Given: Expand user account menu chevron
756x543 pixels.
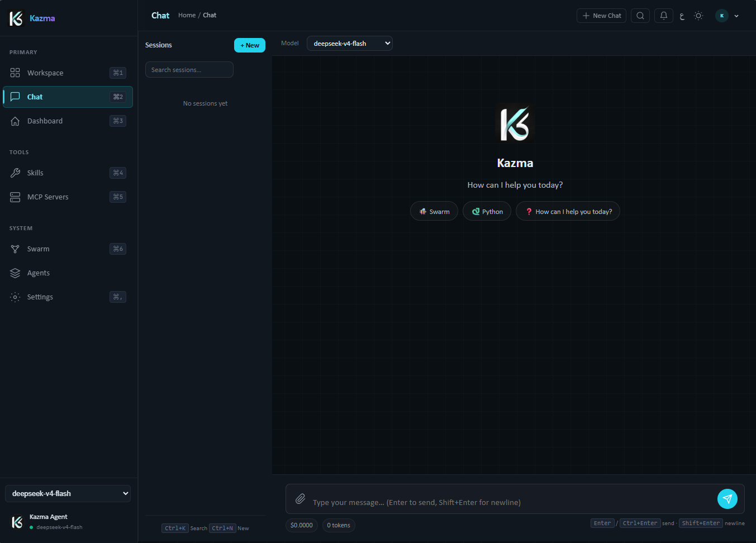Looking at the screenshot, I should [736, 16].
